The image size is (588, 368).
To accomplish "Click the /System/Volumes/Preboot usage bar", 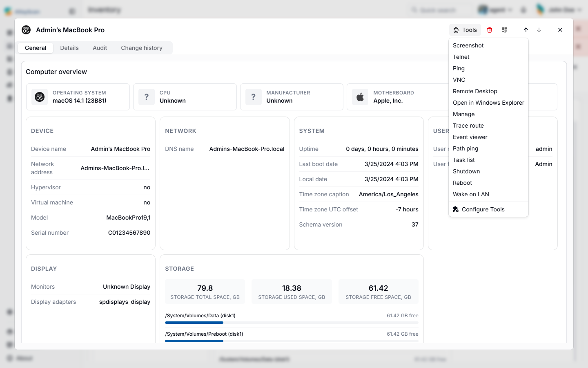I will [x=292, y=341].
